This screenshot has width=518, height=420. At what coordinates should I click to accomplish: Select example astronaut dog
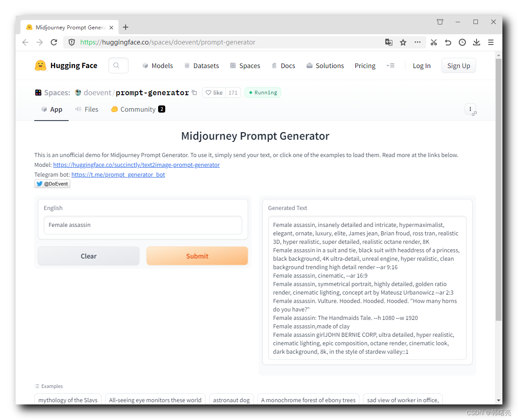[x=231, y=400]
